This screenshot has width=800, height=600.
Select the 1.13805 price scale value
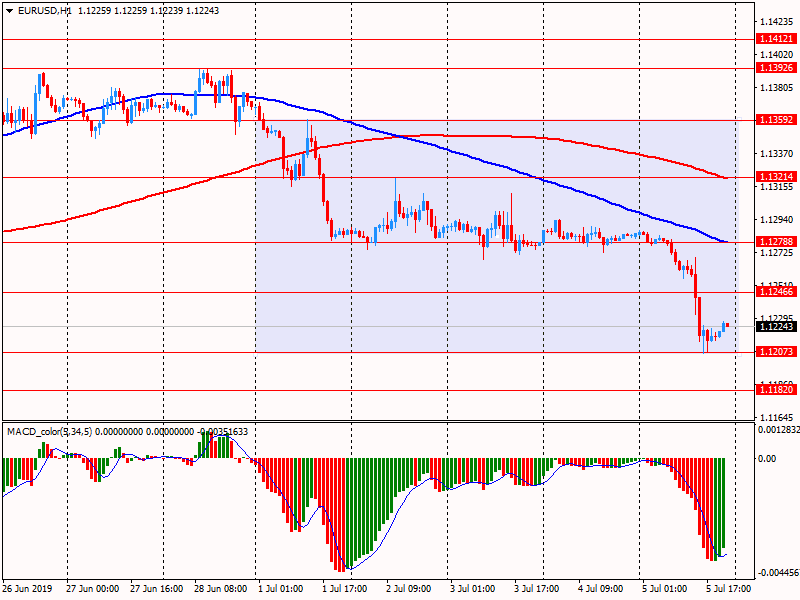tap(777, 88)
